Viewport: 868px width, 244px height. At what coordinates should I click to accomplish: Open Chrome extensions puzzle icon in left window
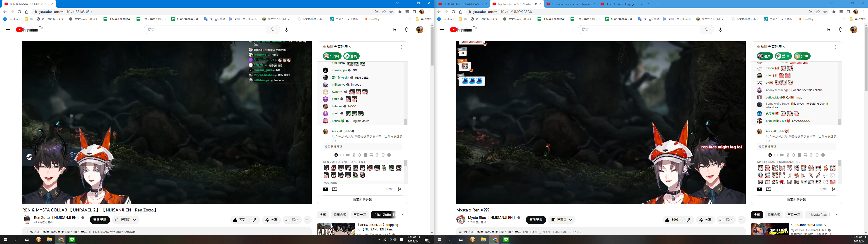(400, 12)
